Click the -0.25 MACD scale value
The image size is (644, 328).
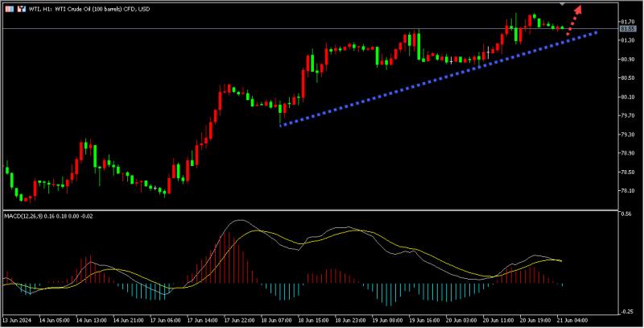point(628,312)
